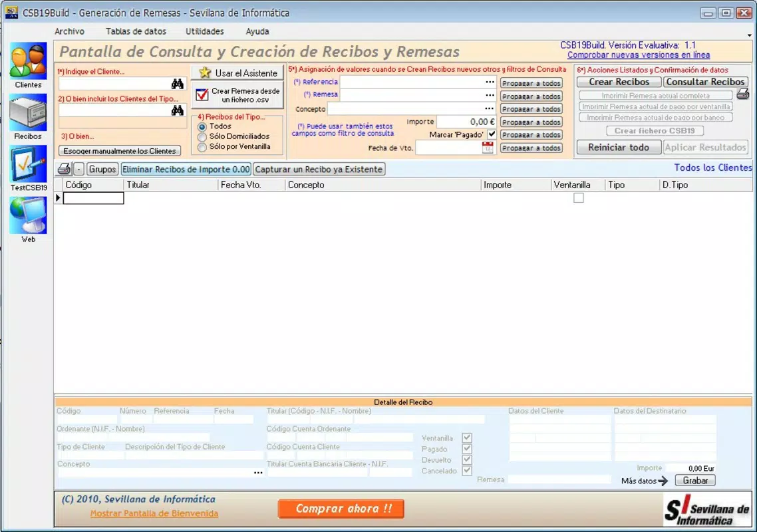
Task: Click the ellipsis in the upper Concepto field
Action: [x=490, y=108]
